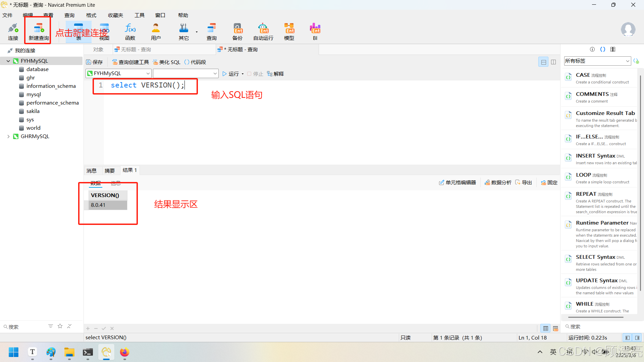The width and height of the screenshot is (644, 362).
Task: Toggle vertical split editor layout
Action: point(553,62)
